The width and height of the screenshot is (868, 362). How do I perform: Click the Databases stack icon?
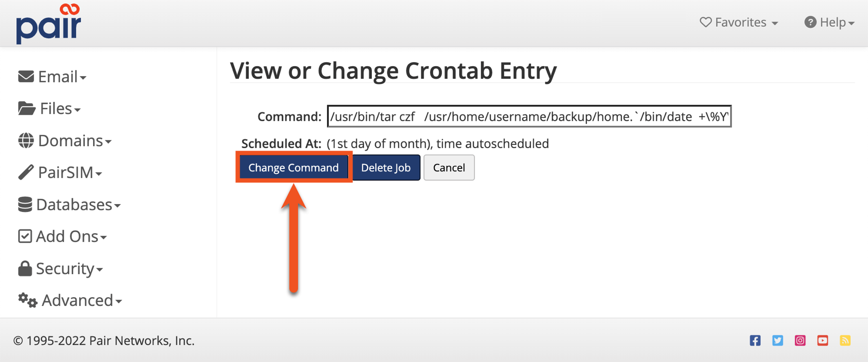[25, 205]
